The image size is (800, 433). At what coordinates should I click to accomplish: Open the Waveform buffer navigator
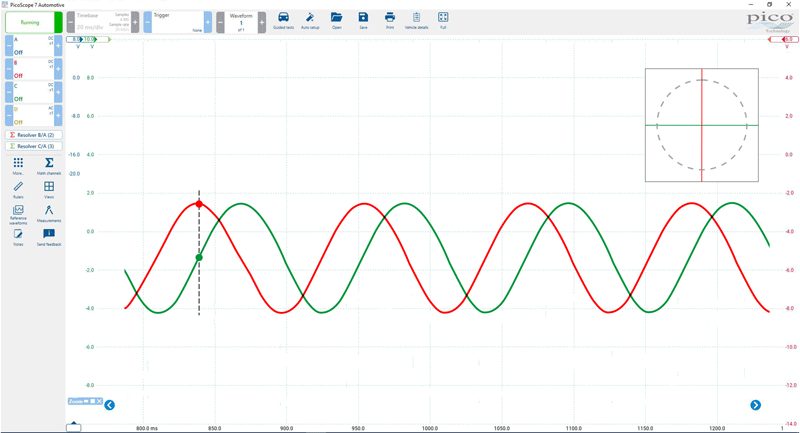(241, 22)
